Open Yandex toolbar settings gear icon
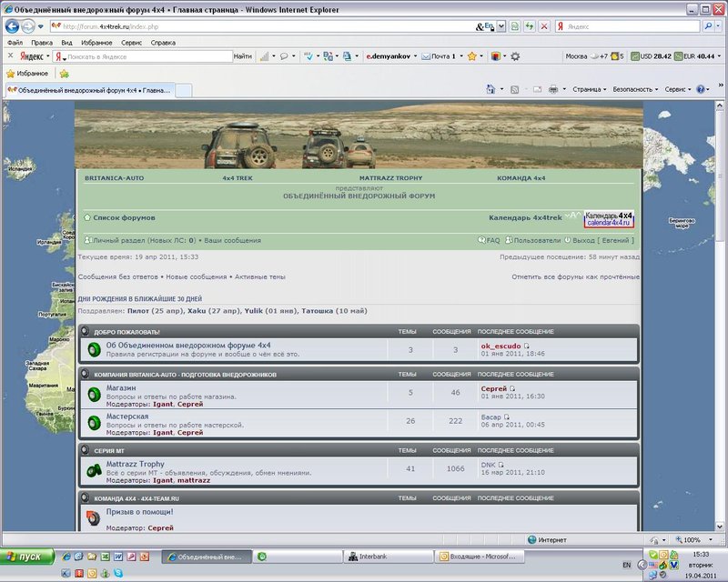This screenshot has height=582, width=728. coord(515,56)
